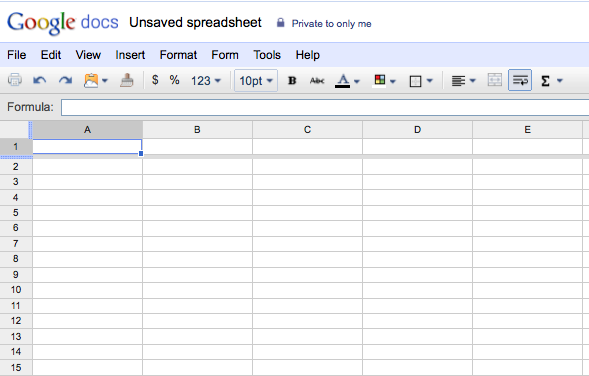Open the text alignment dropdown
Image resolution: width=589 pixels, height=376 pixels.
pos(463,80)
